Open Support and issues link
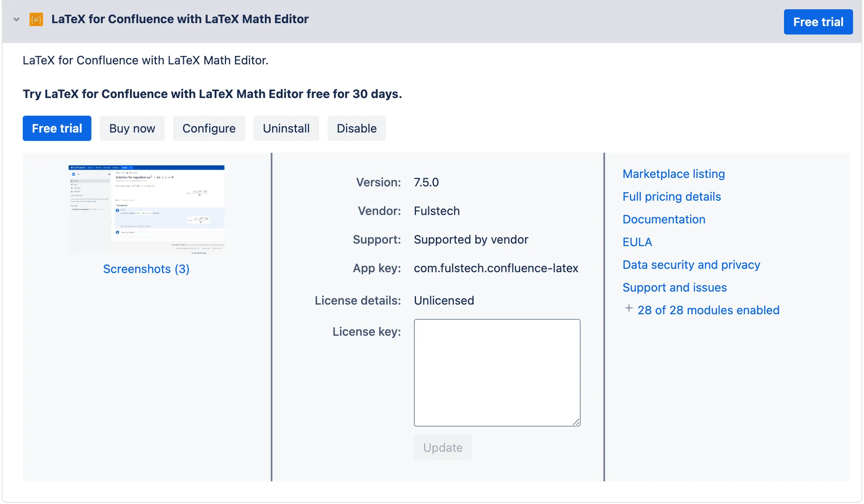Image resolution: width=864 pixels, height=504 pixels. coord(675,287)
